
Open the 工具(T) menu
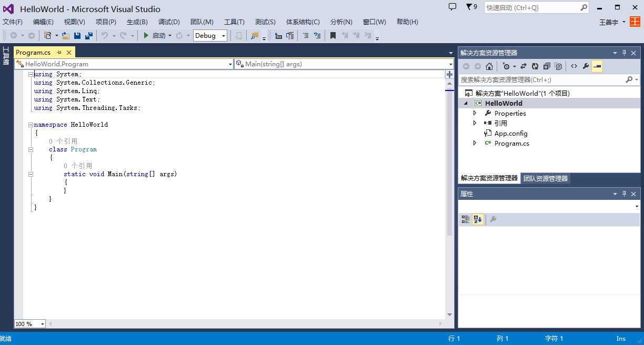point(234,22)
